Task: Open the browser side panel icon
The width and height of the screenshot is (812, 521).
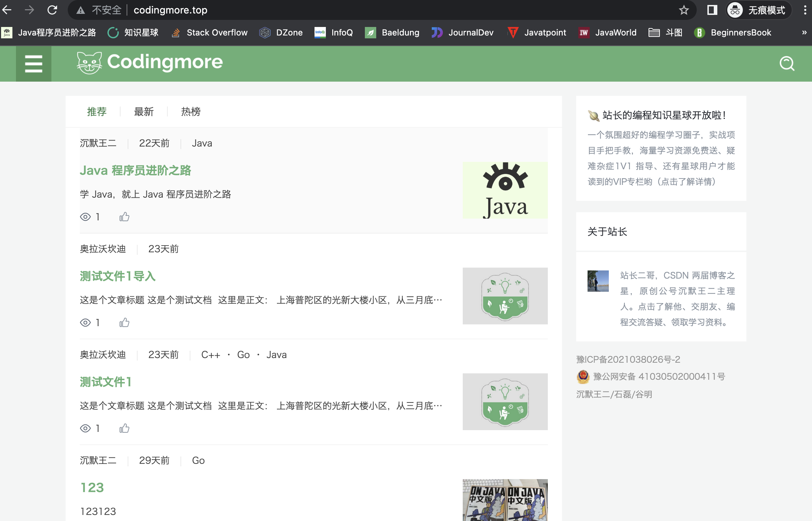Action: [712, 10]
